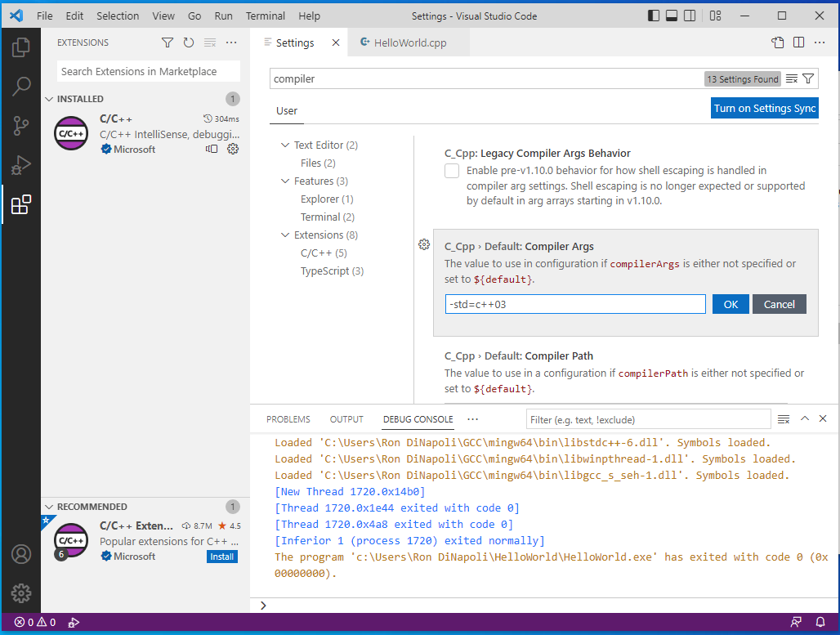
Task: Switch to the HelloWorld.cpp tab
Action: [x=409, y=42]
